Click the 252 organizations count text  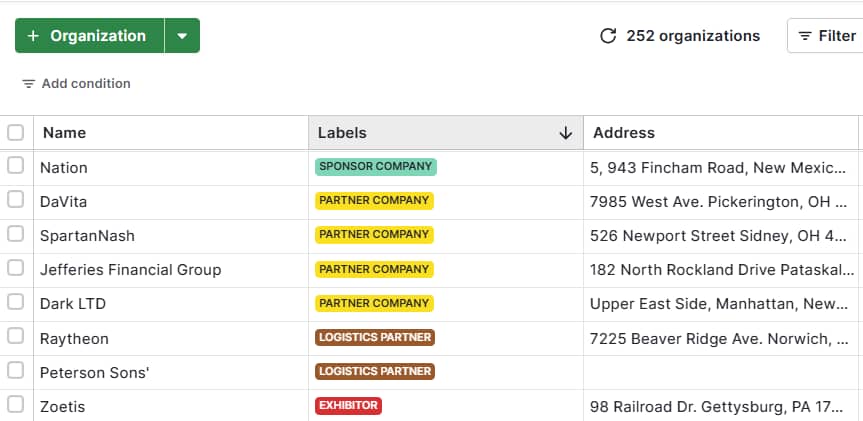(x=693, y=36)
